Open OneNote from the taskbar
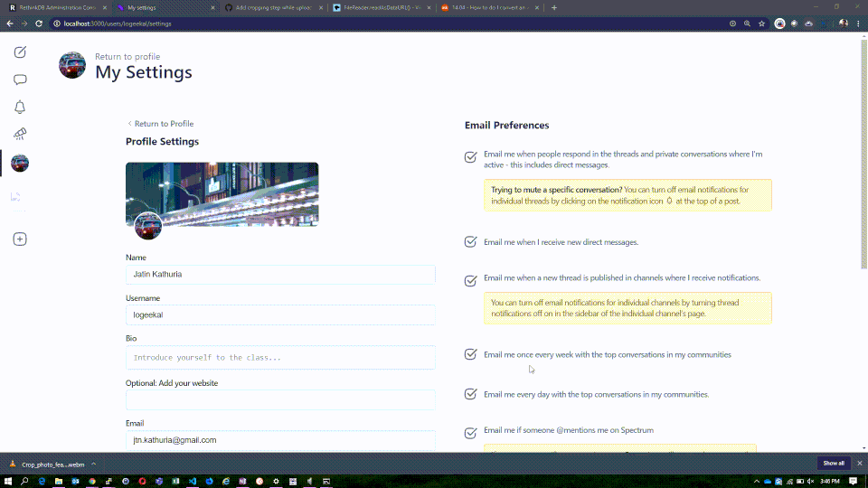 [x=242, y=482]
